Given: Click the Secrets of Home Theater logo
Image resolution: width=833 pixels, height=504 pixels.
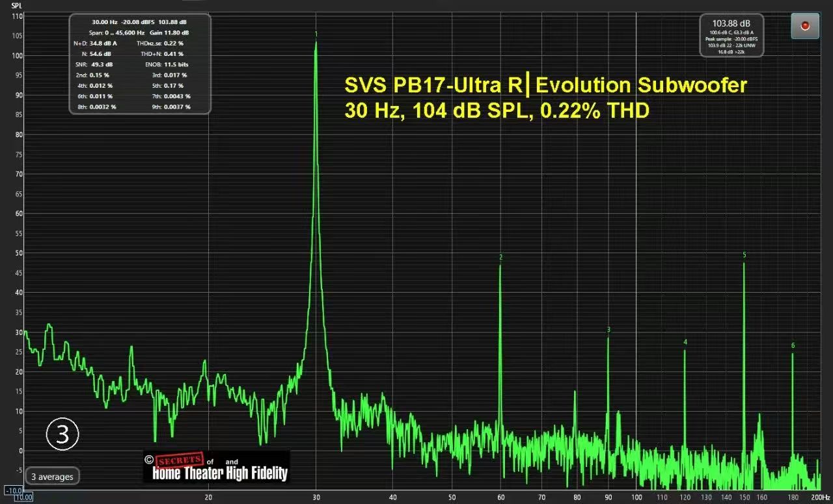Looking at the screenshot, I should point(216,467).
